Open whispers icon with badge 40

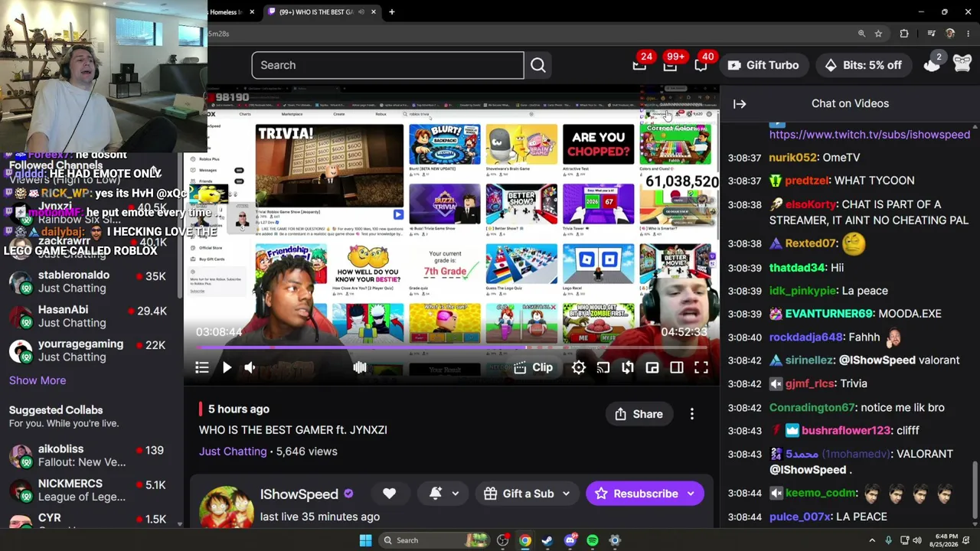pyautogui.click(x=701, y=64)
